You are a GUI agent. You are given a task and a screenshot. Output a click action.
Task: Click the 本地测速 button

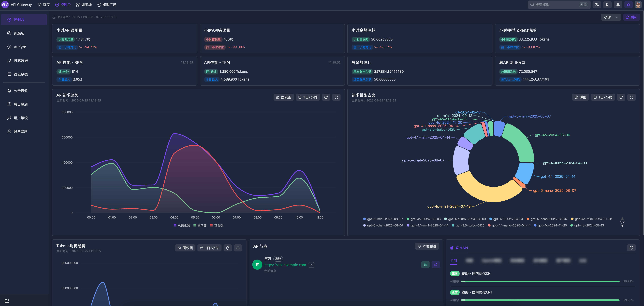click(x=427, y=246)
